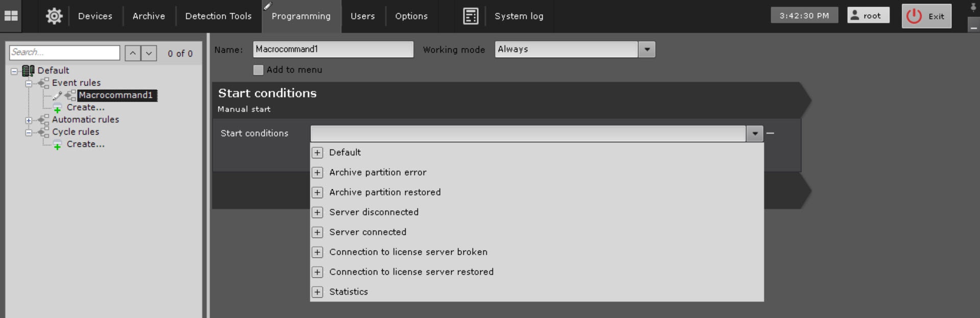Collapse the Cycle rules tree node
This screenshot has width=980, height=318.
[29, 133]
